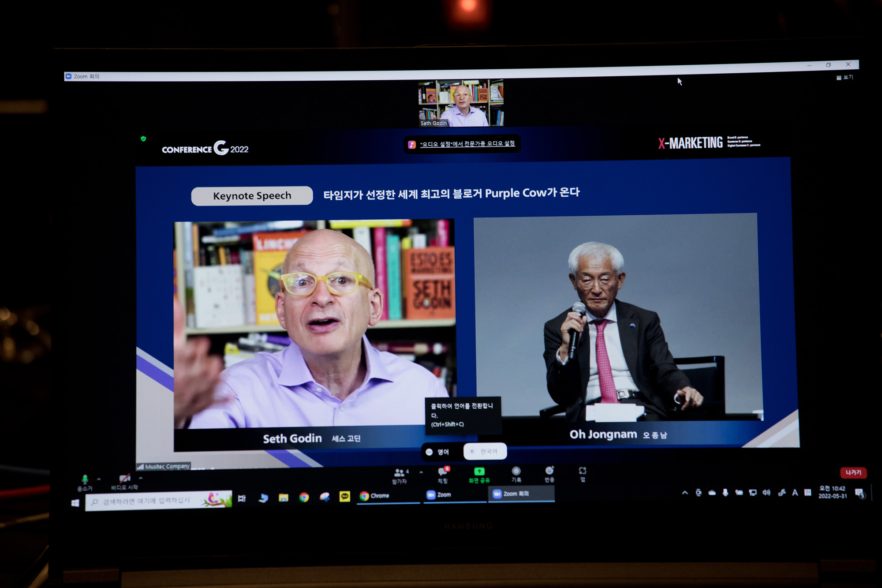
Task: Start recording with the record icon
Action: point(516,474)
